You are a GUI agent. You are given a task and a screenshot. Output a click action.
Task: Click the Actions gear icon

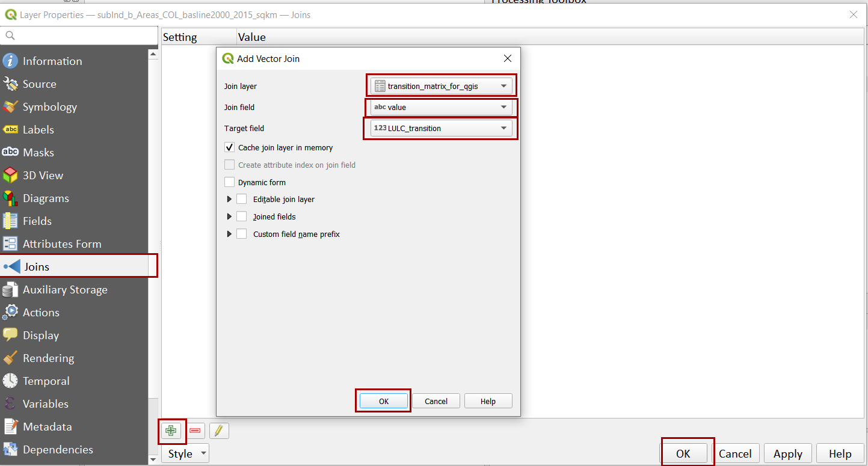coord(10,312)
